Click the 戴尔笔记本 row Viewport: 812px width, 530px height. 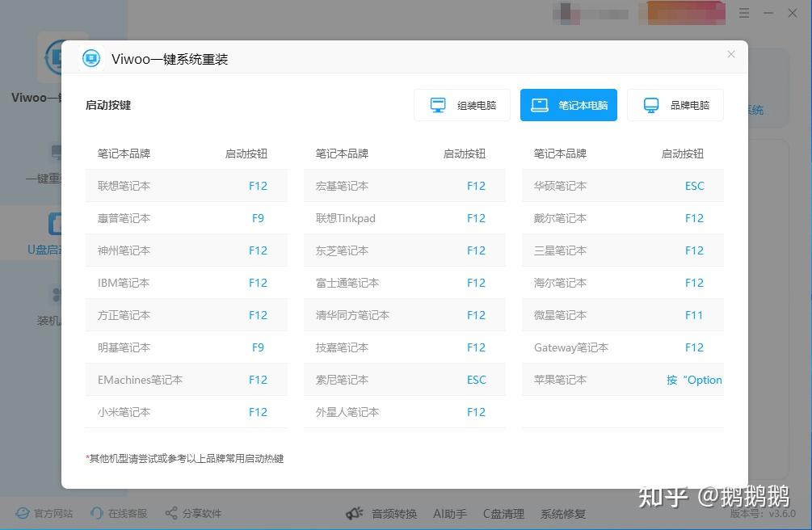tap(623, 218)
